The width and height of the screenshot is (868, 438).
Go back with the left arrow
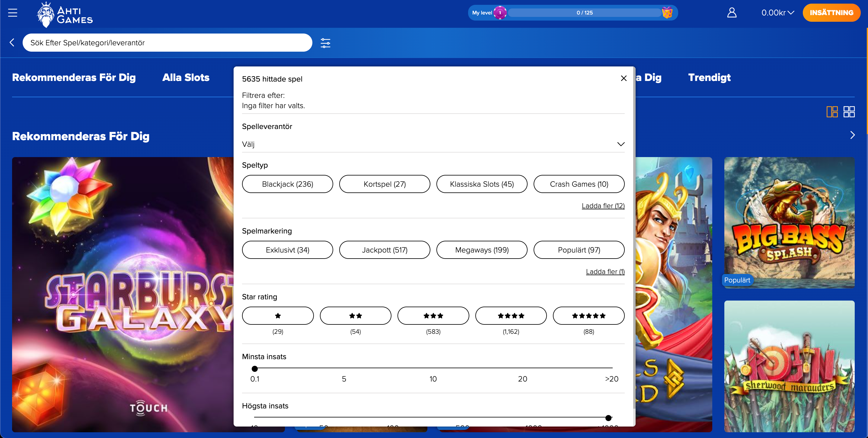coord(12,43)
